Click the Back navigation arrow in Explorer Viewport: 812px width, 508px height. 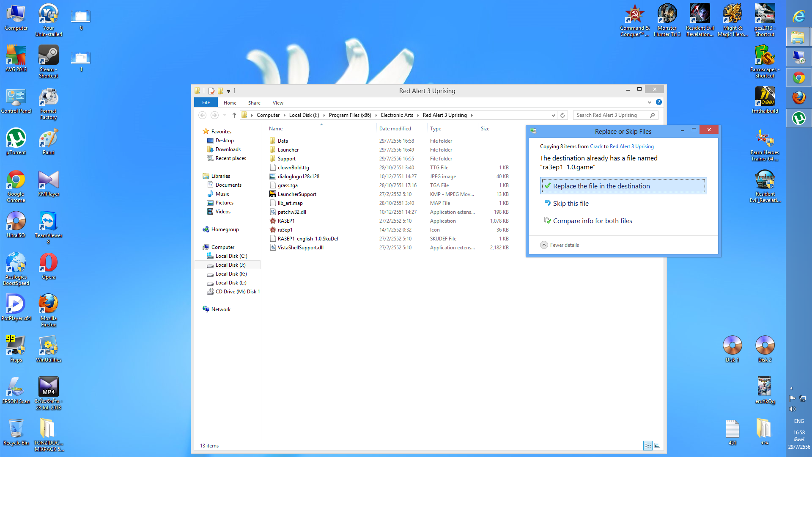pos(203,115)
